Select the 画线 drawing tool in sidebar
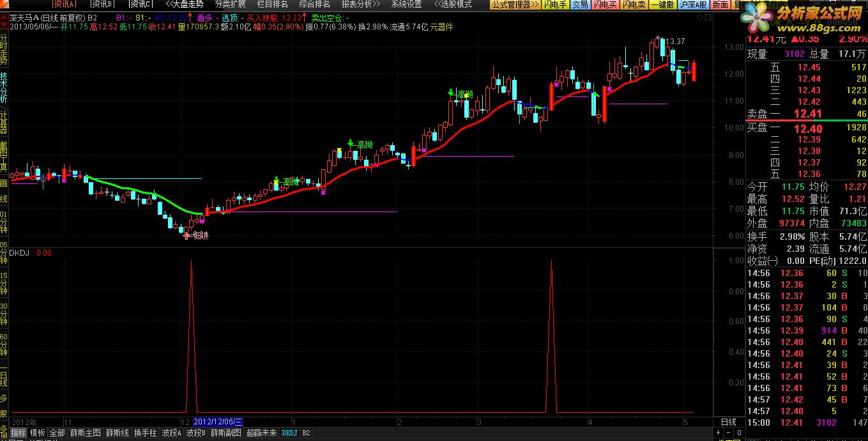This screenshot has height=441, width=868. (x=4, y=192)
